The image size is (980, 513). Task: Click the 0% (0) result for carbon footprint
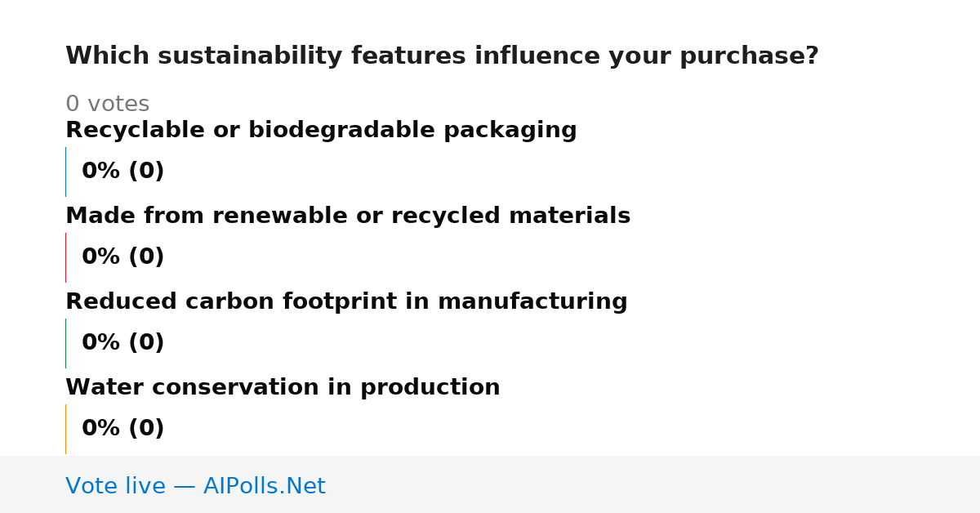pyautogui.click(x=123, y=343)
